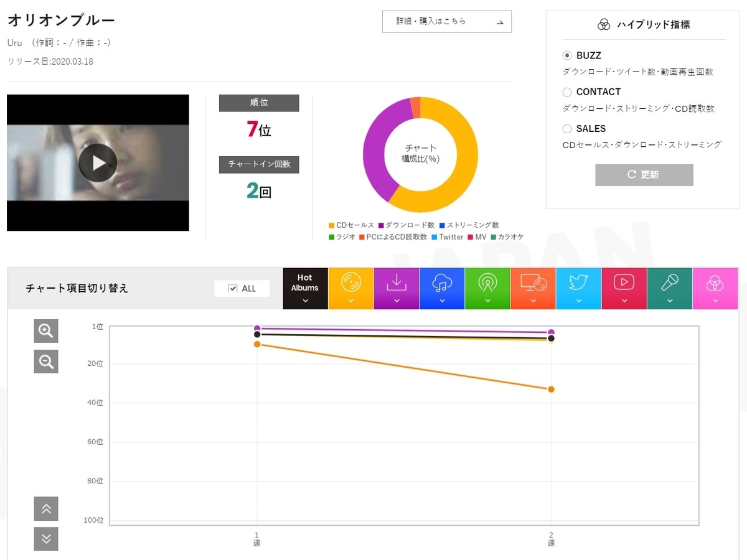Click the ハイブリッド指標 header icon
The height and width of the screenshot is (560, 747).
click(603, 25)
